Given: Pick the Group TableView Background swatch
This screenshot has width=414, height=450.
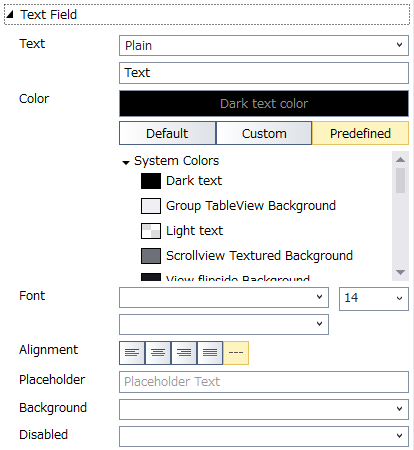Looking at the screenshot, I should [x=151, y=206].
